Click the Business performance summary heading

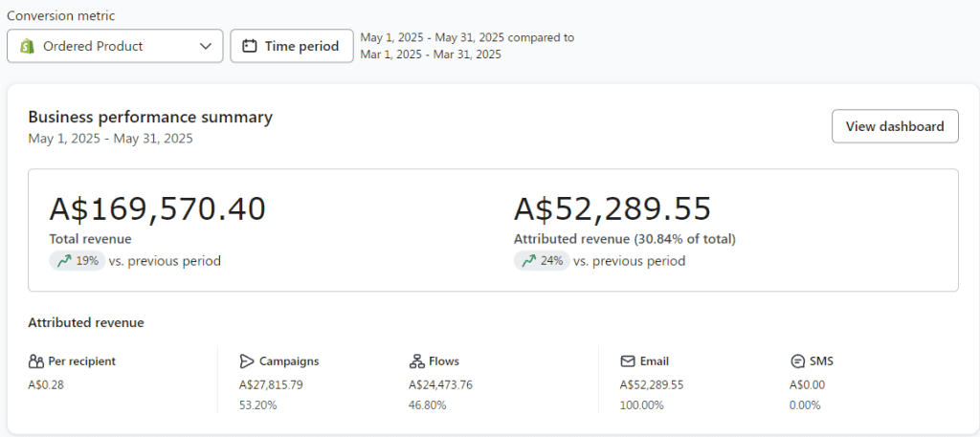tap(150, 117)
